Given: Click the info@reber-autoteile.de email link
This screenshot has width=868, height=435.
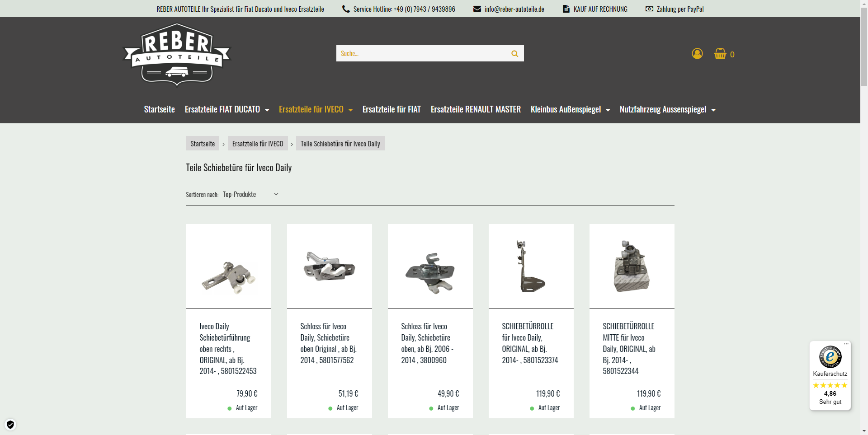Looking at the screenshot, I should (514, 9).
